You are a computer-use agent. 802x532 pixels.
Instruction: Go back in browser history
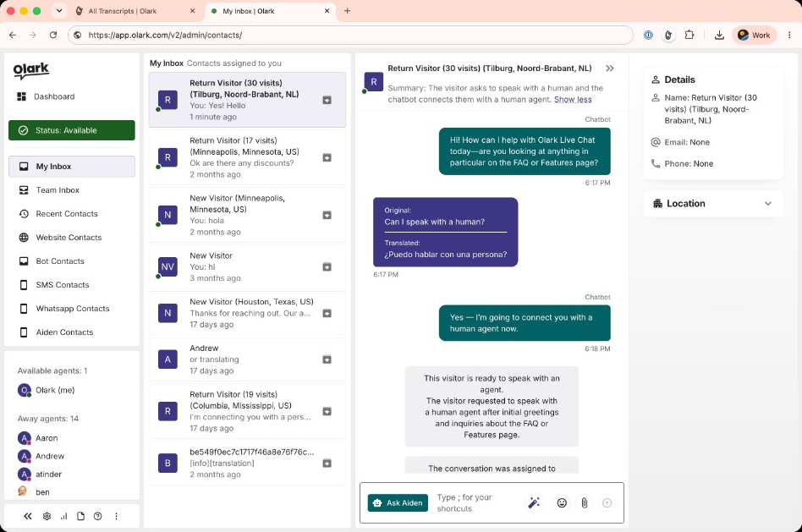tap(13, 35)
